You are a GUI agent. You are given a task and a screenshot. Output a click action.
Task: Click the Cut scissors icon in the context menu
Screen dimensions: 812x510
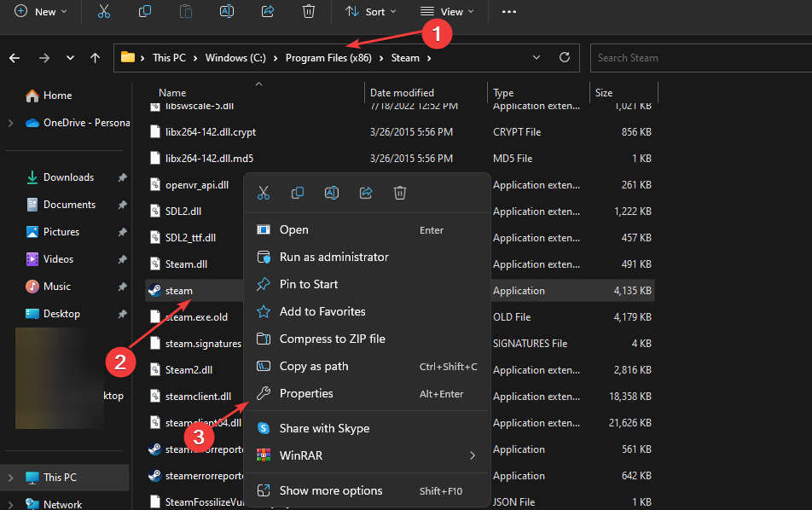coord(264,193)
